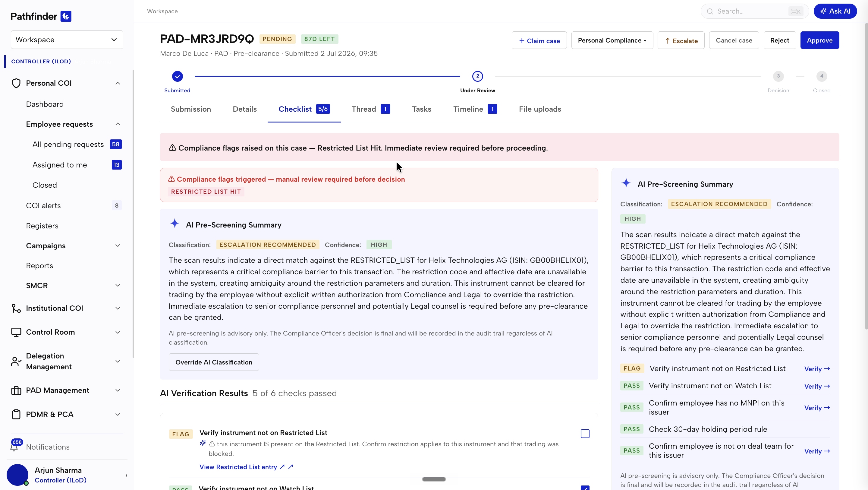Click the PDMR & PCA clipboard icon
The height and width of the screenshot is (490, 868).
tap(16, 415)
